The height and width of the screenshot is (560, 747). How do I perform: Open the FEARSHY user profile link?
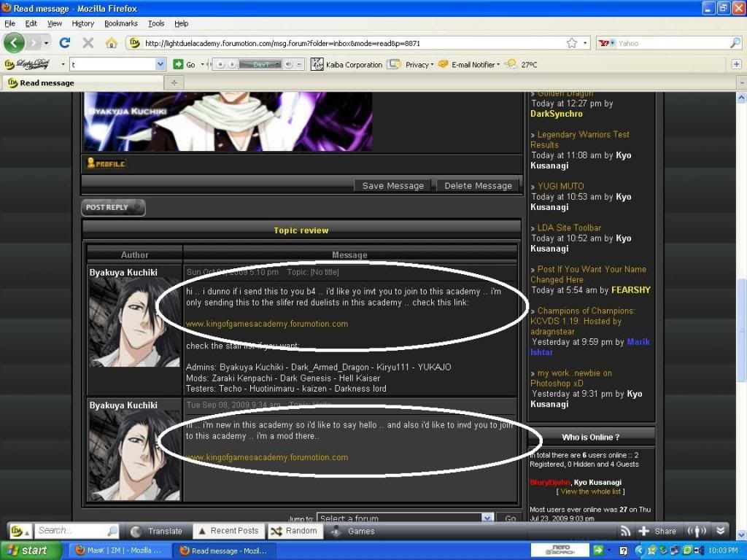coord(631,290)
